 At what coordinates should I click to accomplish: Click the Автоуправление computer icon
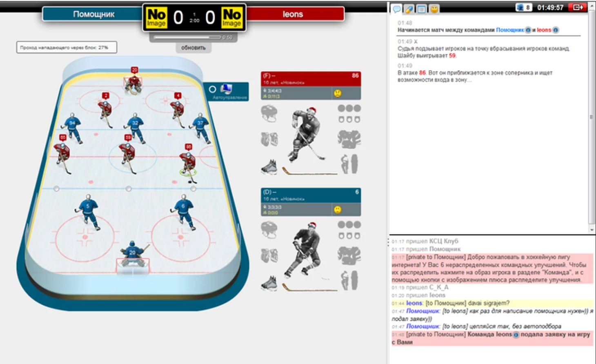pyautogui.click(x=226, y=89)
